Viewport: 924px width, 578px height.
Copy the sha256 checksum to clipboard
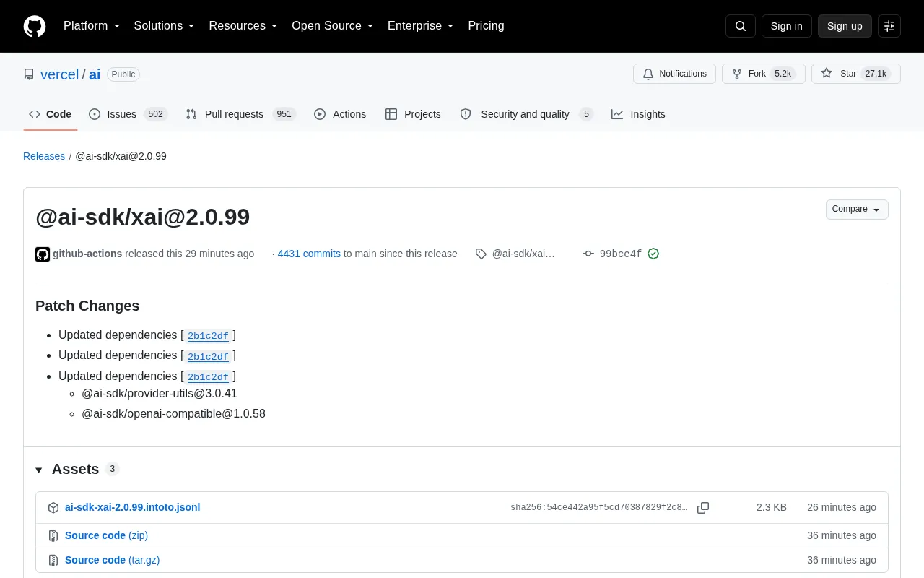point(703,508)
